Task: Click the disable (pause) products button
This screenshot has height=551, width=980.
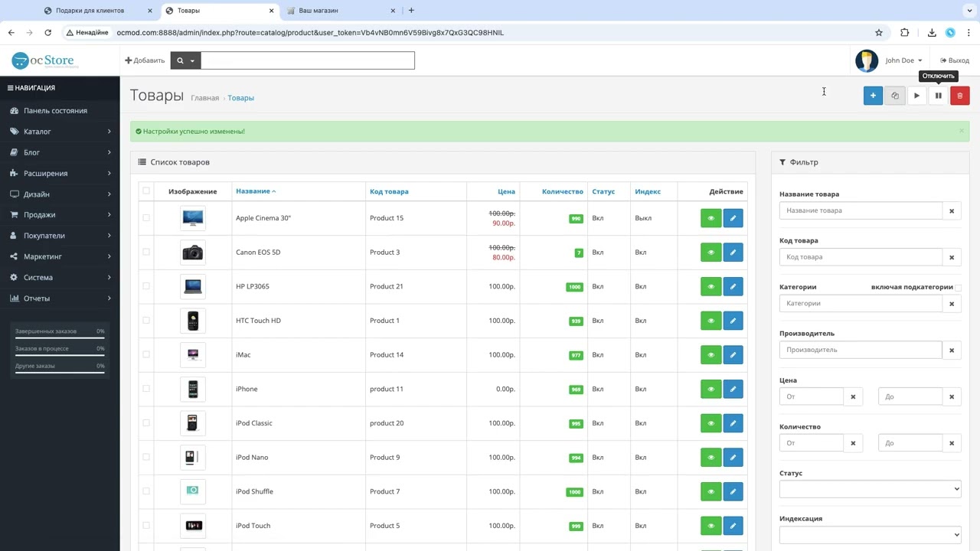Action: (x=938, y=96)
